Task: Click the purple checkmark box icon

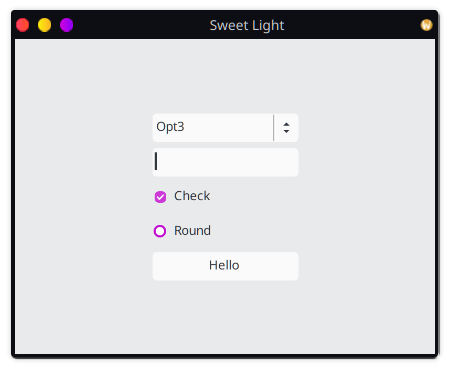Action: 160,197
